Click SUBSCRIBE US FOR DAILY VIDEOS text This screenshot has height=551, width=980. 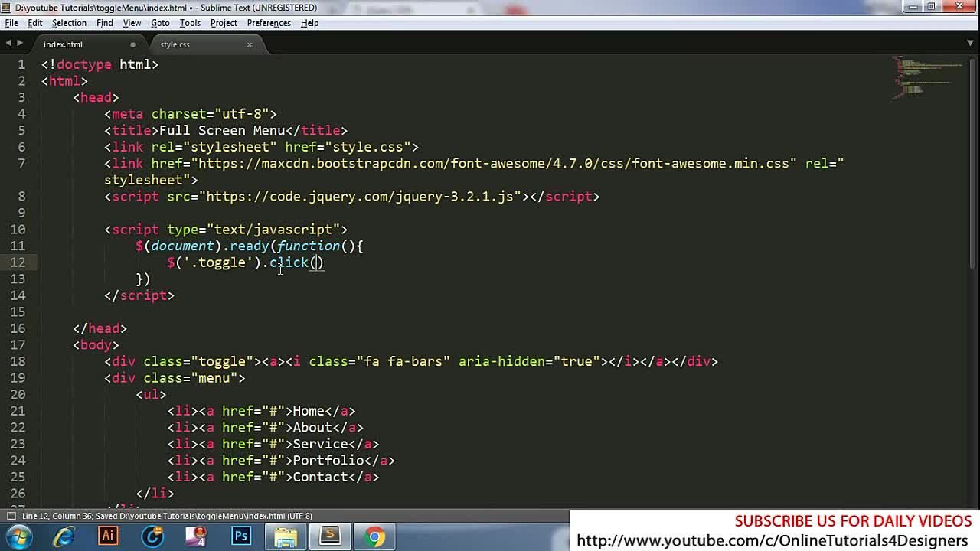[x=853, y=521]
